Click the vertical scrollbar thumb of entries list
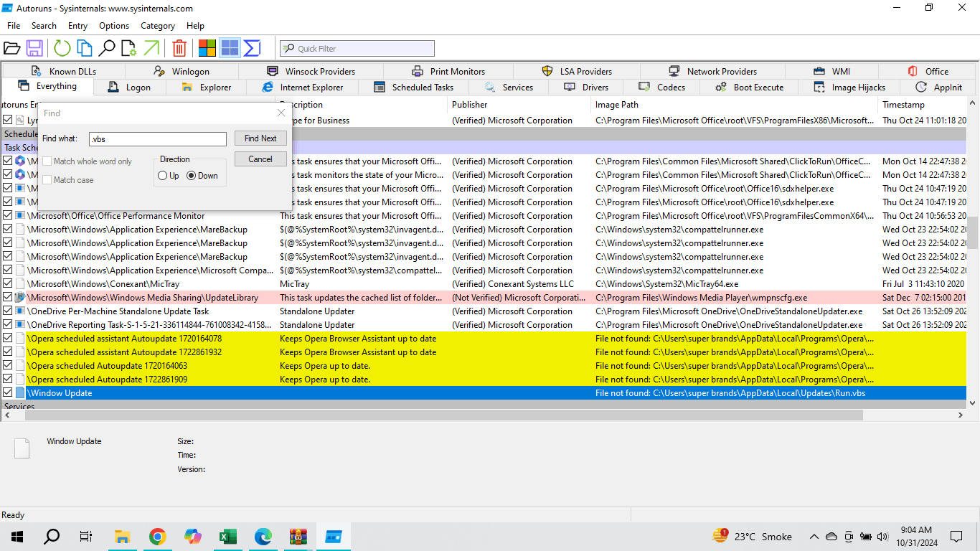Screen dimensions: 980x551 tap(973, 232)
